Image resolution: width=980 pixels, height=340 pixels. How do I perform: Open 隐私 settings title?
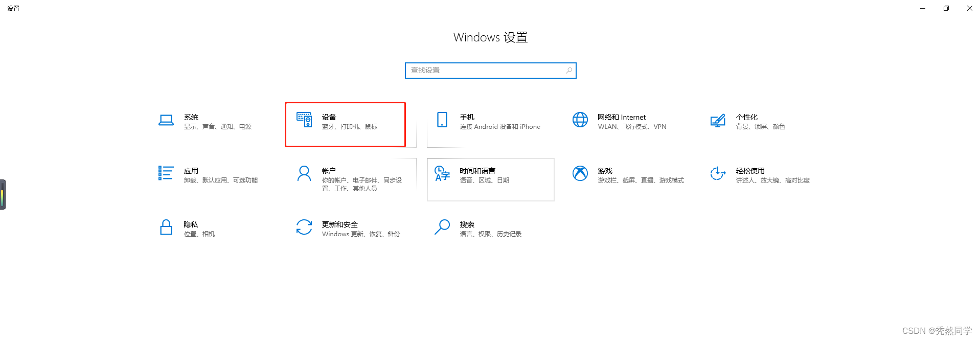click(191, 224)
